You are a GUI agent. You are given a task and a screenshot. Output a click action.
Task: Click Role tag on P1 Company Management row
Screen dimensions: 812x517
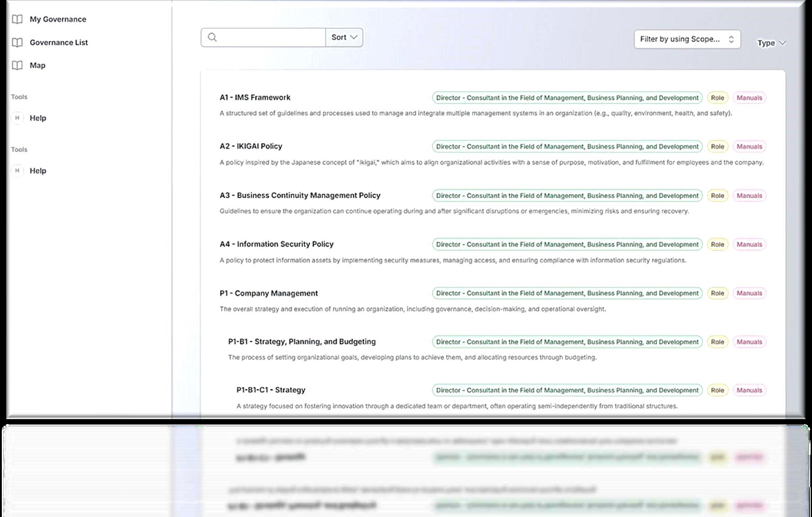point(717,293)
